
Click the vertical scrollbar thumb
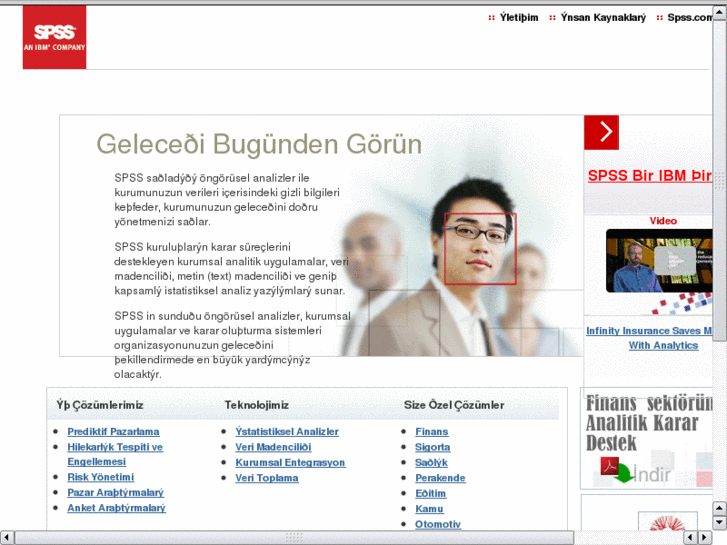click(720, 181)
